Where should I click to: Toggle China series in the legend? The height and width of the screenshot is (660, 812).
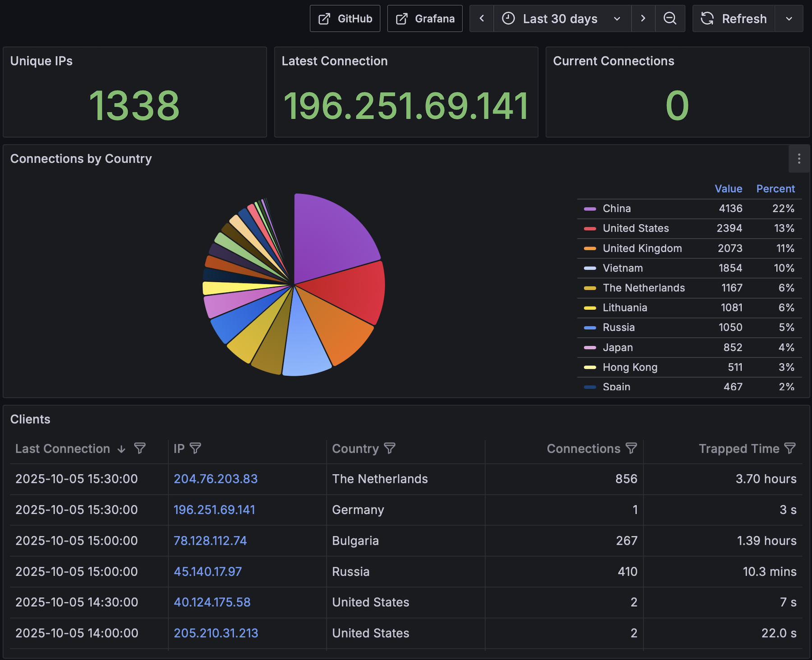coord(616,209)
